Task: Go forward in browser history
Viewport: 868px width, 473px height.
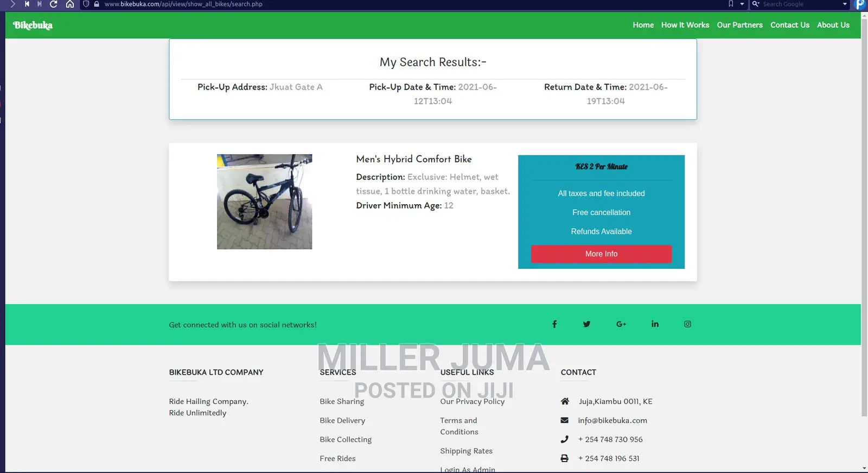Action: pos(12,4)
